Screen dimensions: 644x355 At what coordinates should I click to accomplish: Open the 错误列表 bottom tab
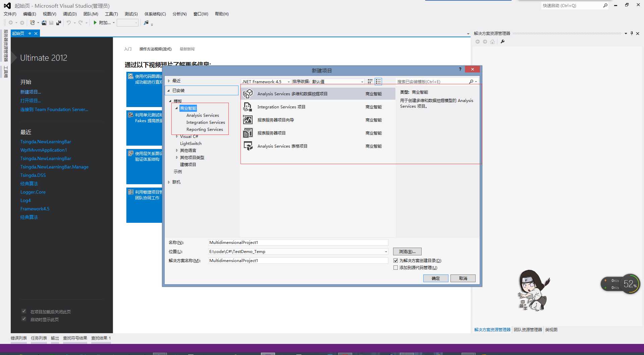(19, 338)
